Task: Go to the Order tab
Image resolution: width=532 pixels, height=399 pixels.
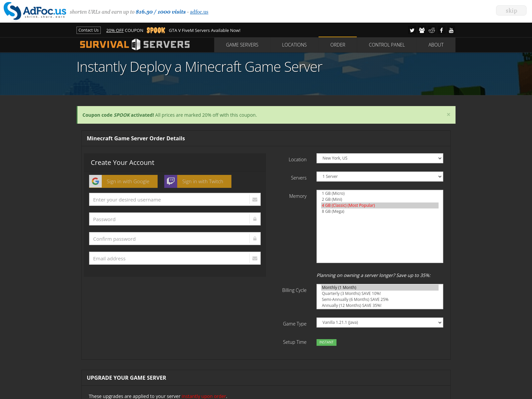Action: tap(337, 45)
